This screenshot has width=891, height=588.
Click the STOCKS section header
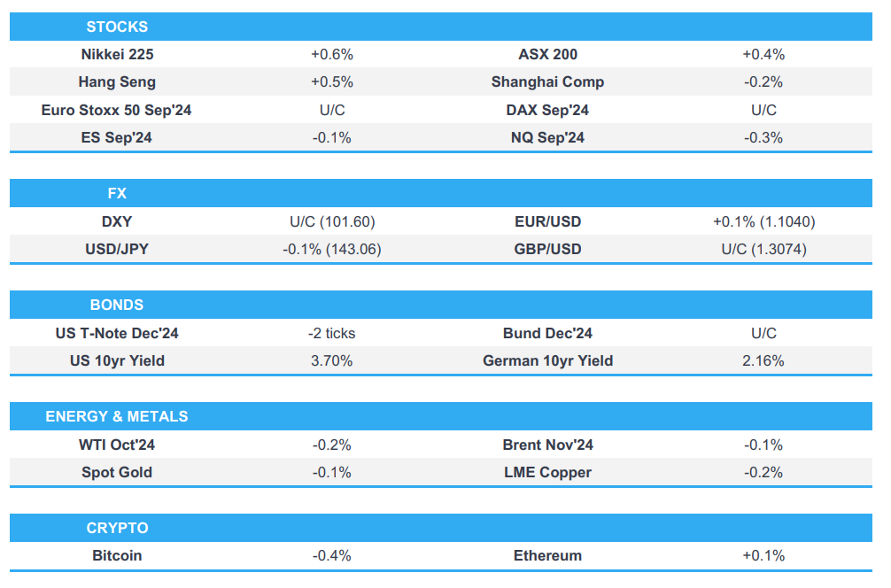[117, 27]
